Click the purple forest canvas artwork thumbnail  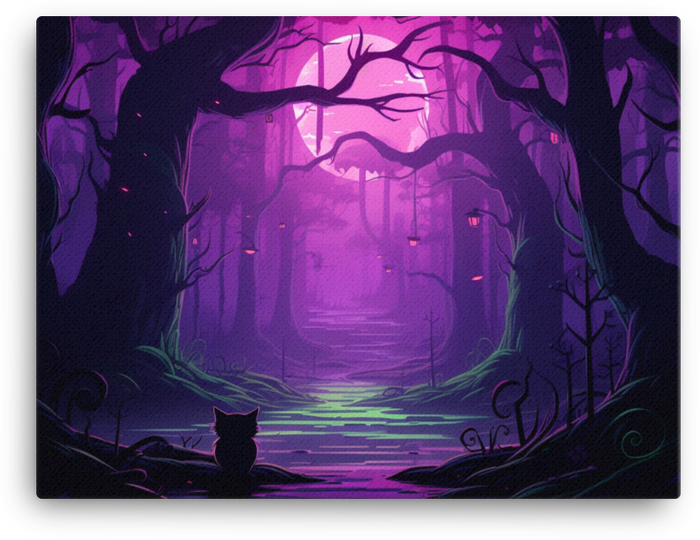coord(350,260)
